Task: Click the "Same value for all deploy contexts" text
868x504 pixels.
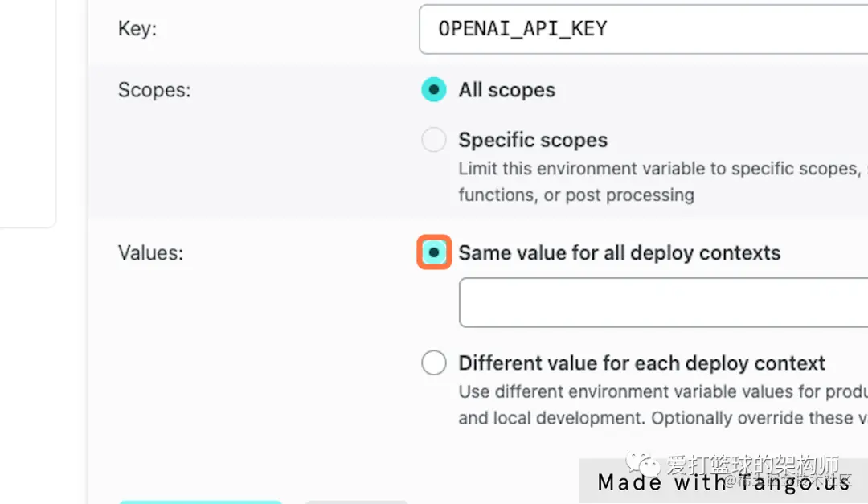Action: click(619, 252)
